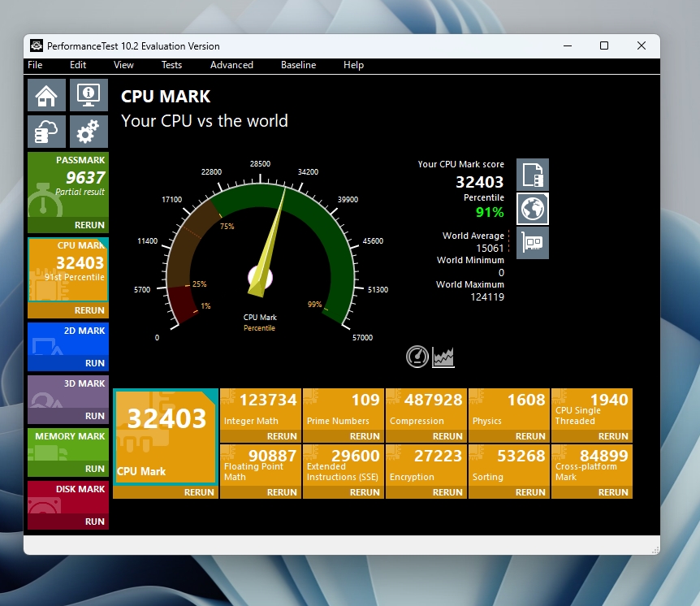
Task: Click the PerformanceTest app icon in title bar
Action: tap(37, 46)
